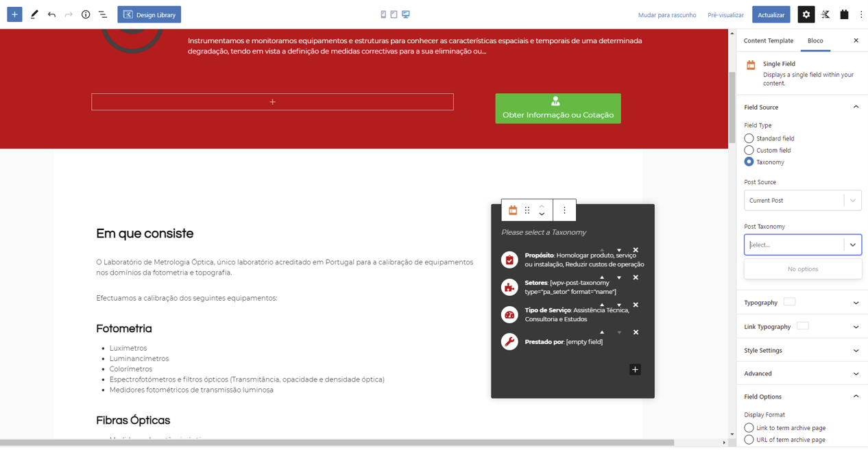Switch to tablet preview
Viewport: 868px width, 450px height.
[x=394, y=14]
